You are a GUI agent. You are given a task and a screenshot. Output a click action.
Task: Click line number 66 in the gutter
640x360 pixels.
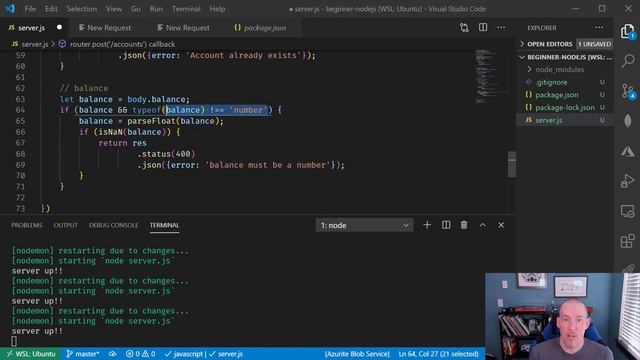tap(20, 132)
